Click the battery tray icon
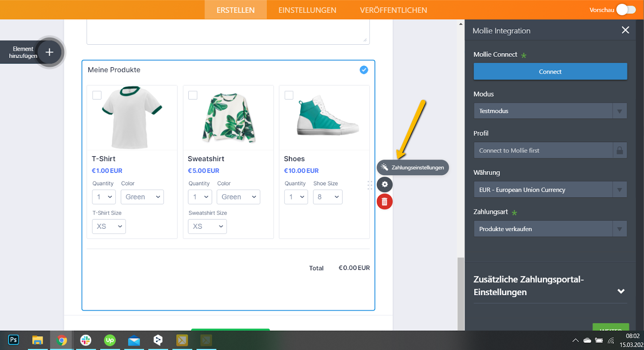 599,340
